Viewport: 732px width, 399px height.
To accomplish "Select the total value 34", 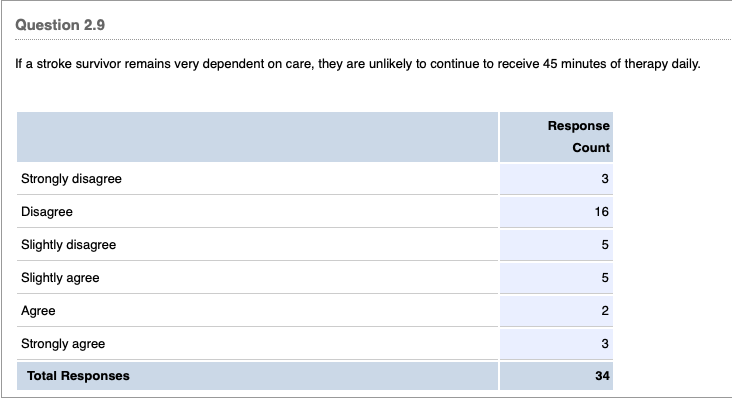I will pyautogui.click(x=602, y=376).
